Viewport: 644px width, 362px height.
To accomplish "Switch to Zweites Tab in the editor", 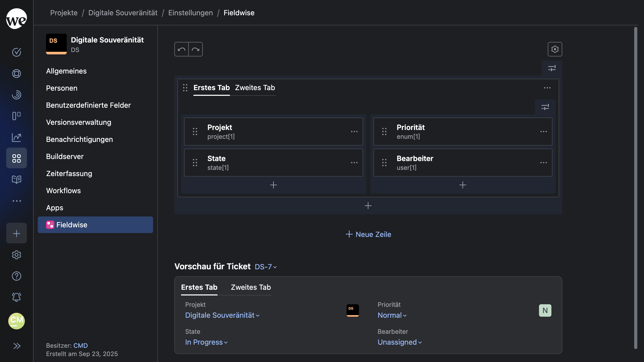I will (255, 88).
